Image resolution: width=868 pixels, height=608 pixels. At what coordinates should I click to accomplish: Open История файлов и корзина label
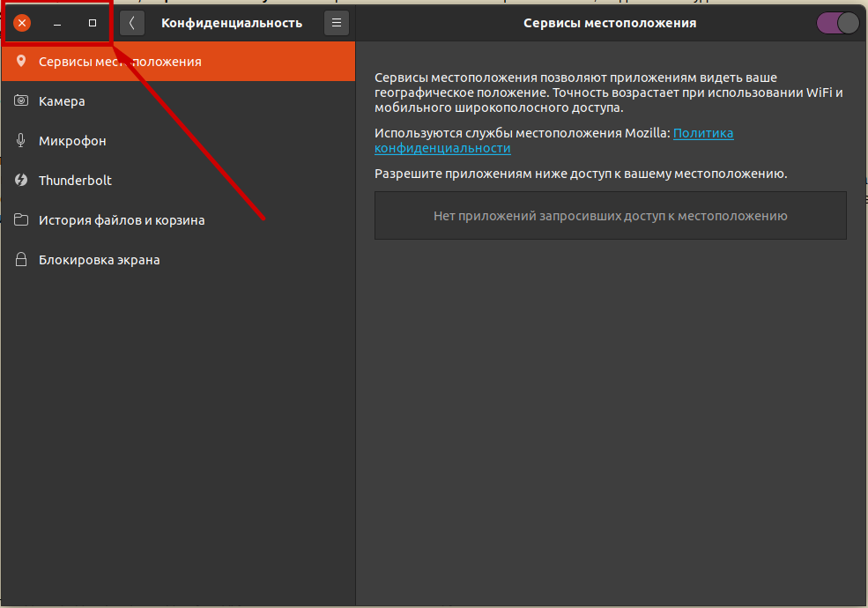tap(122, 220)
